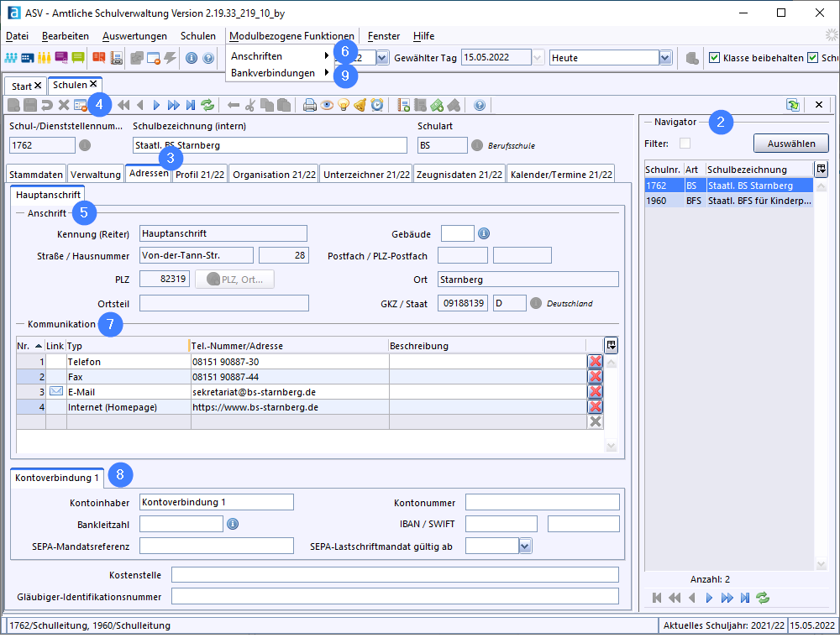Viewport: 840px width, 638px height.
Task: Open the SEPA-Lastschriftmandat gültig ab dropdown
Action: pyautogui.click(x=525, y=546)
